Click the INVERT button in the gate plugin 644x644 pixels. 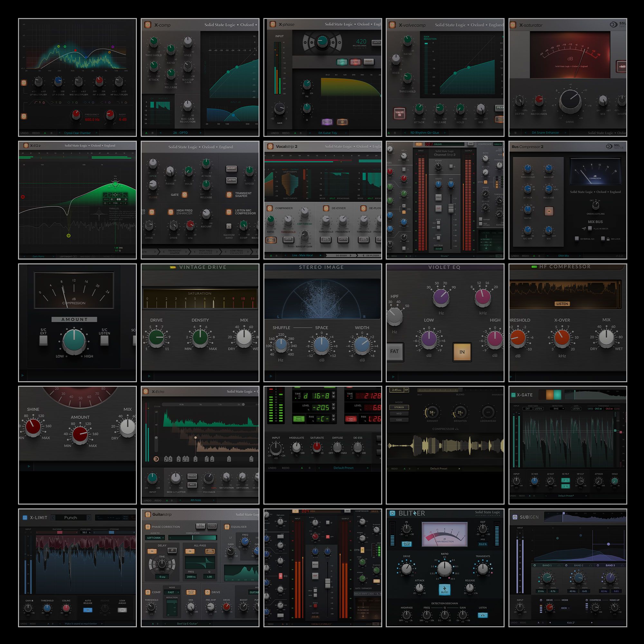[231, 168]
